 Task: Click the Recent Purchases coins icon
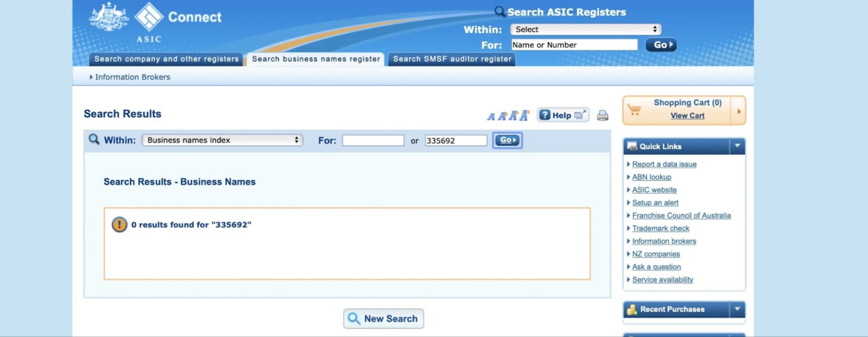click(632, 310)
